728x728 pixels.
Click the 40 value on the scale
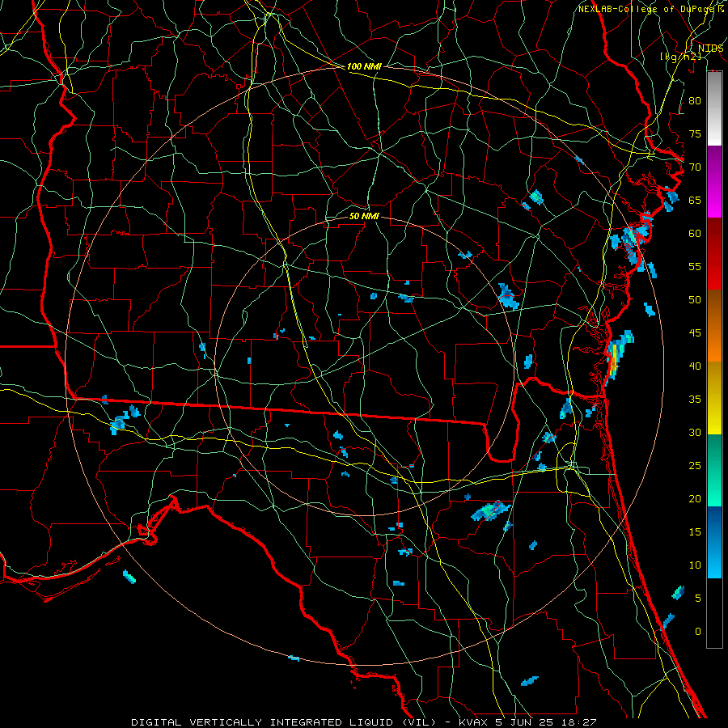695,366
